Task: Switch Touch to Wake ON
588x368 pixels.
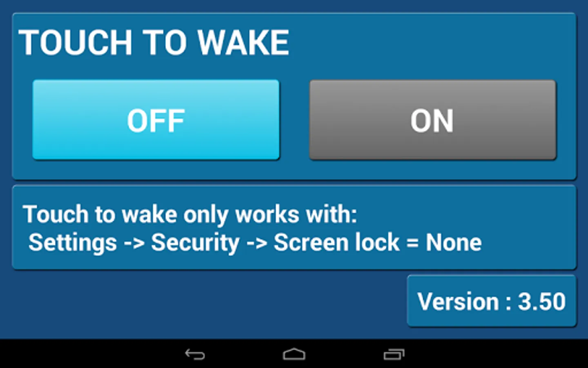Action: (433, 119)
